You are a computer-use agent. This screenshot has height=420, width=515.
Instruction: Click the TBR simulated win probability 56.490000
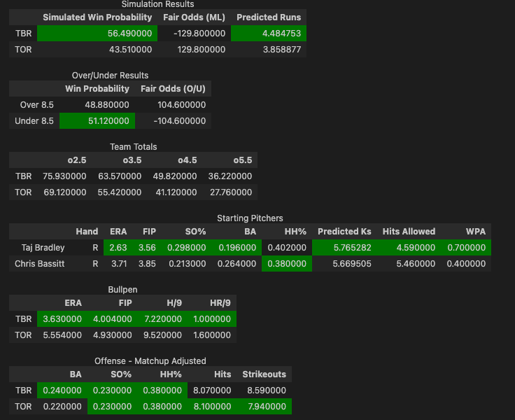pos(129,34)
